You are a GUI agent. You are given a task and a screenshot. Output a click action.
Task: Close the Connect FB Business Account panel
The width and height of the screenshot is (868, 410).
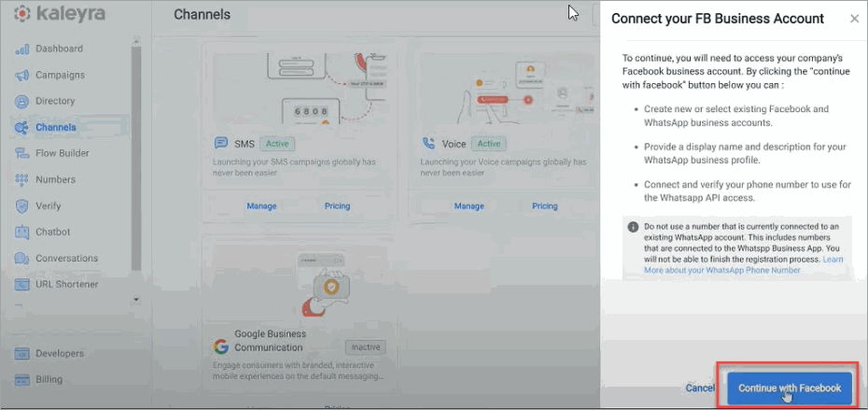(854, 19)
